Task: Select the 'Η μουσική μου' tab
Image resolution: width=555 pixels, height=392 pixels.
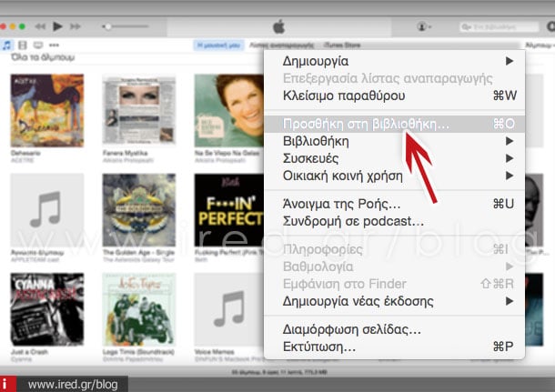Action: [x=218, y=45]
